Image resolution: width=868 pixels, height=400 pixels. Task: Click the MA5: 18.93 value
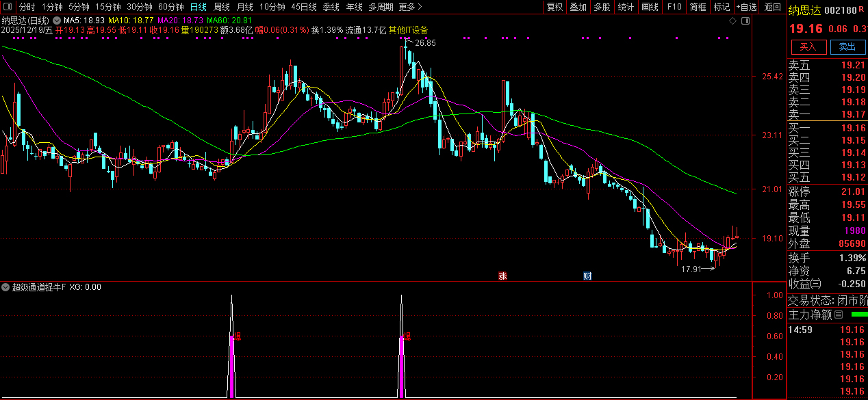(x=85, y=21)
